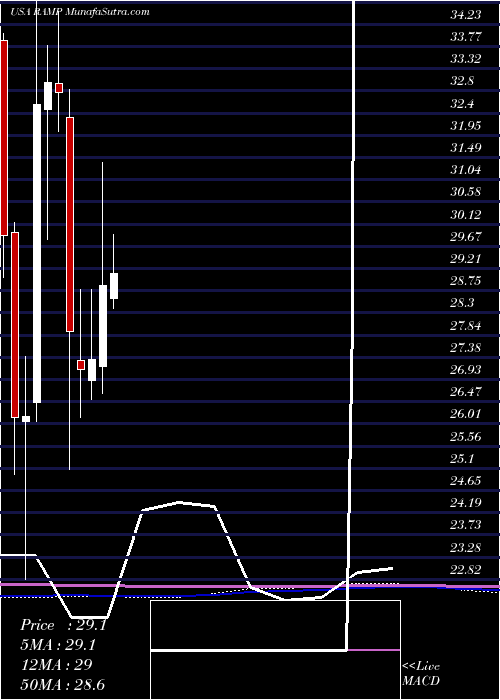Click the 28.3 price axis label
Screen dimensions: 500x700
(462, 304)
